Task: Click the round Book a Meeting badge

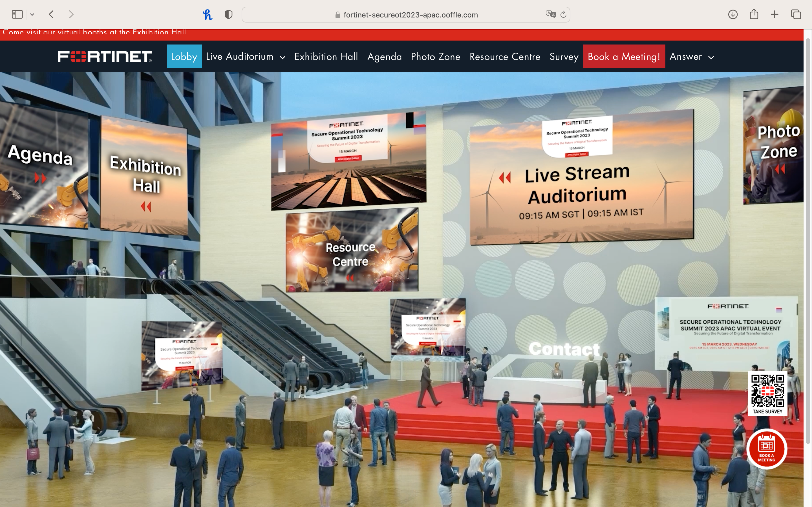Action: 767,449
